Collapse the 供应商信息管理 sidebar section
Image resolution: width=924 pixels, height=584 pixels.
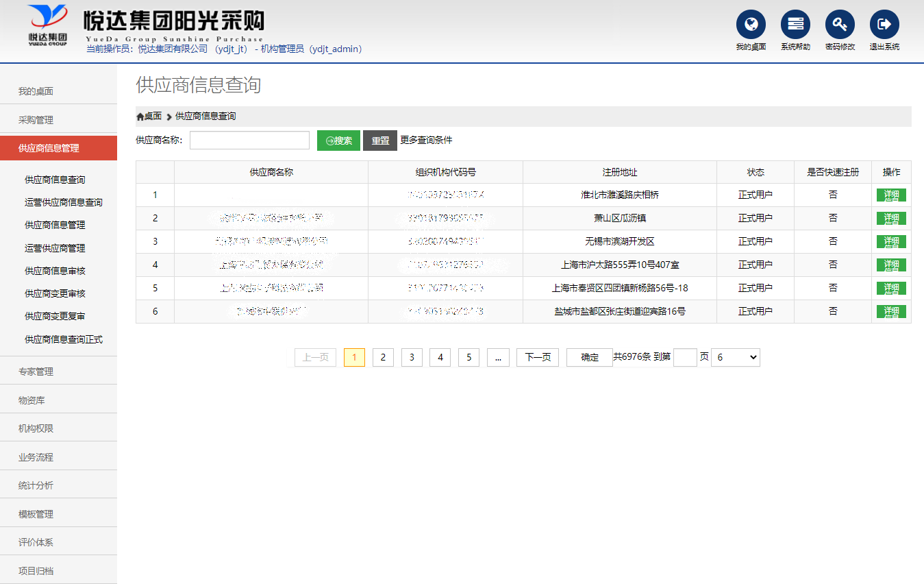[49, 148]
